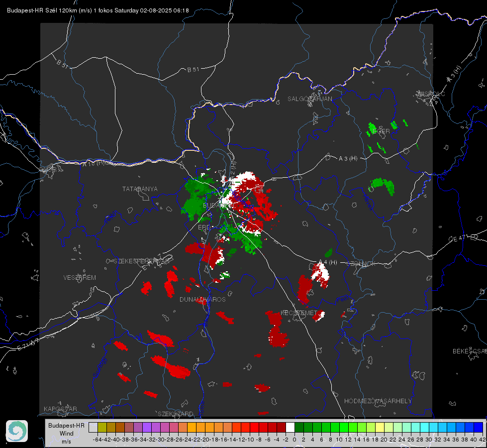Pick the dark green swatch between 0 and 2
This screenshot has height=448, width=487.
tap(299, 428)
